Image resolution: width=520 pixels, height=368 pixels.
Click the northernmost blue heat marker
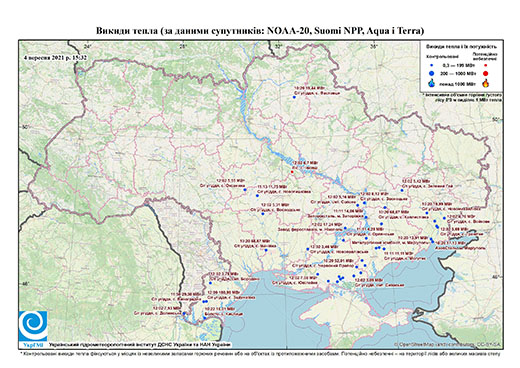[294, 97]
